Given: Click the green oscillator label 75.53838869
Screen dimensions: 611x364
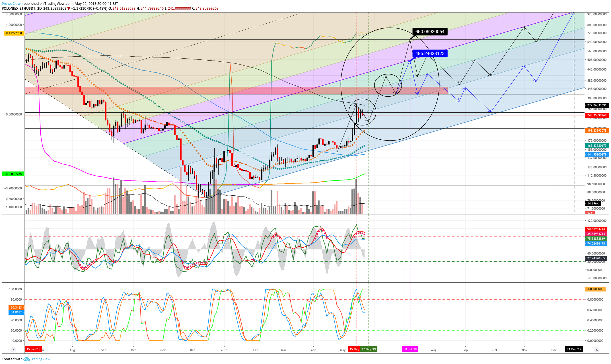Looking at the screenshot, I should pos(596,239).
